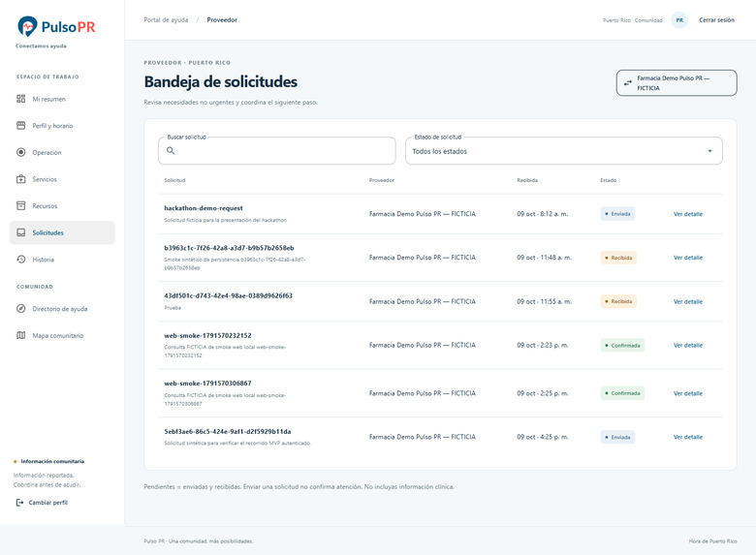Click Enviada badge for 4:25 p. m. row
The height and width of the screenshot is (555, 756).
[617, 437]
